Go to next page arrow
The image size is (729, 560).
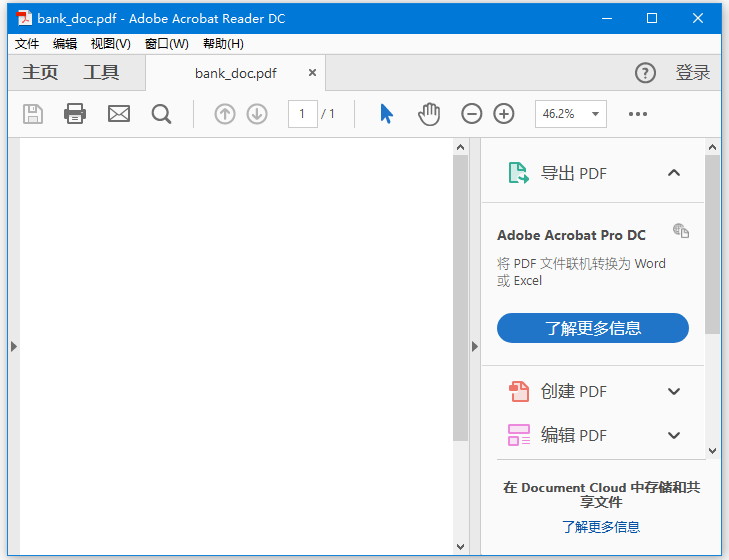(x=257, y=114)
